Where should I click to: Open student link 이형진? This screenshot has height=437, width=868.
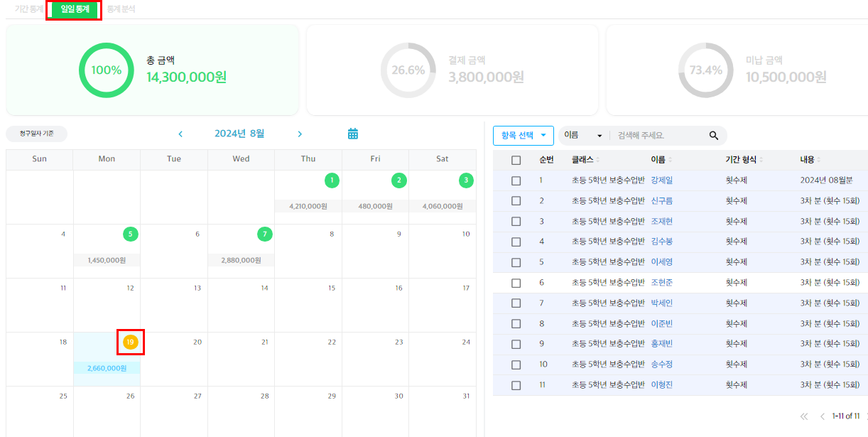point(661,385)
